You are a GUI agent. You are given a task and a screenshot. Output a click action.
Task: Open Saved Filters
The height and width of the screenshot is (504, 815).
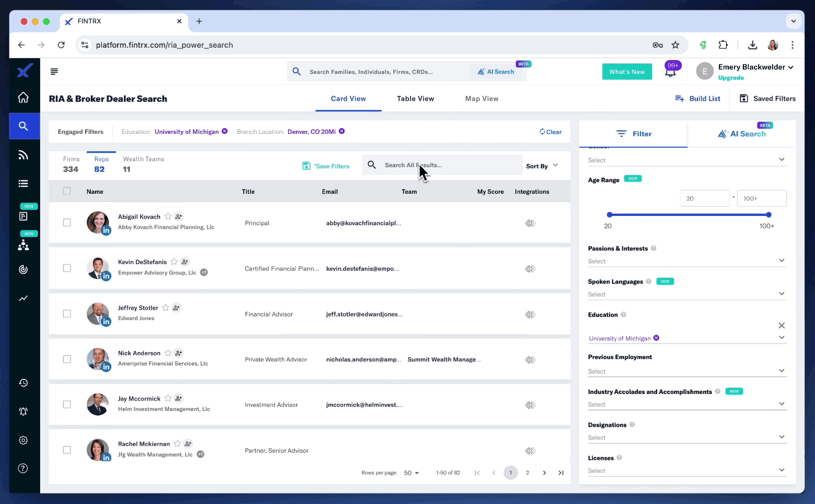767,98
